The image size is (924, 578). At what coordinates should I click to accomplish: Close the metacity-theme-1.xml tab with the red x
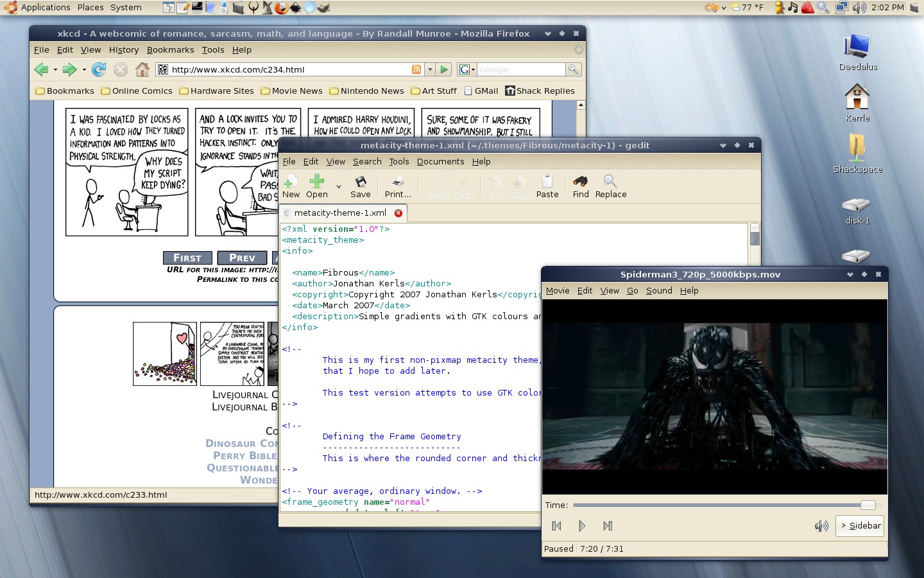click(398, 213)
